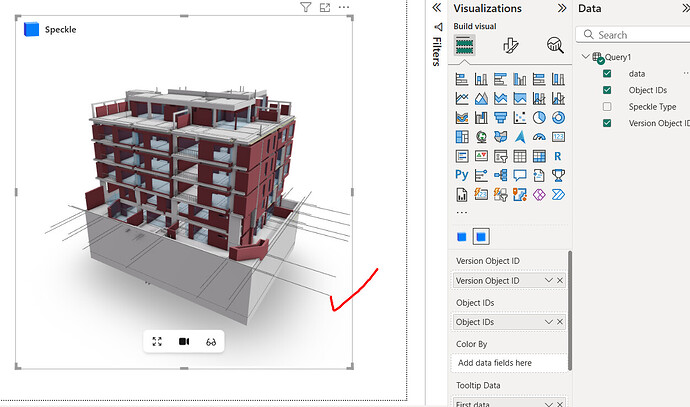Expand the Filters pane with the chevrons
690x407 pixels.
click(x=437, y=7)
